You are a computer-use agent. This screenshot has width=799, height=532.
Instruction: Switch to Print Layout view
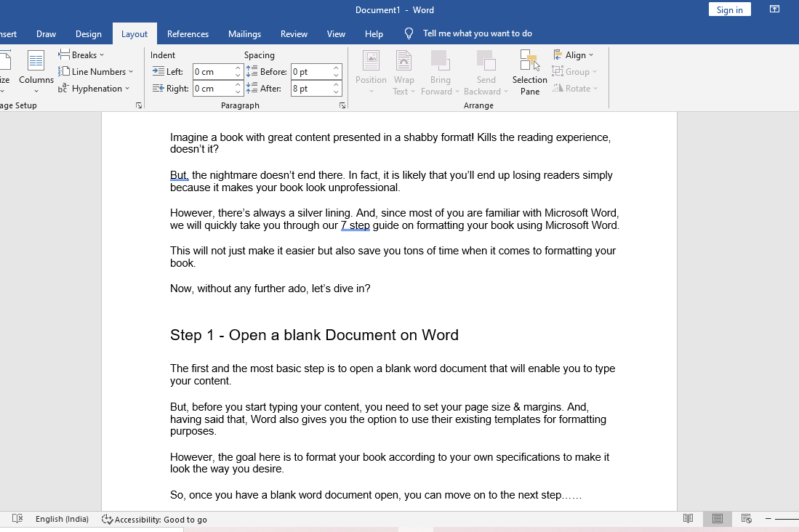(x=718, y=519)
